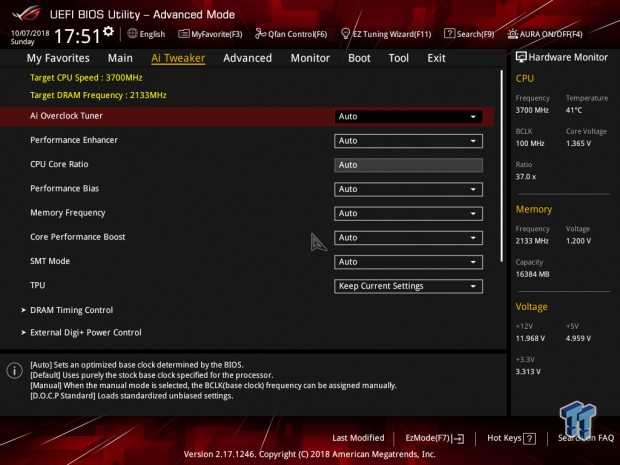The width and height of the screenshot is (620, 465).
Task: Open the Hot Keys help
Action: coord(511,438)
